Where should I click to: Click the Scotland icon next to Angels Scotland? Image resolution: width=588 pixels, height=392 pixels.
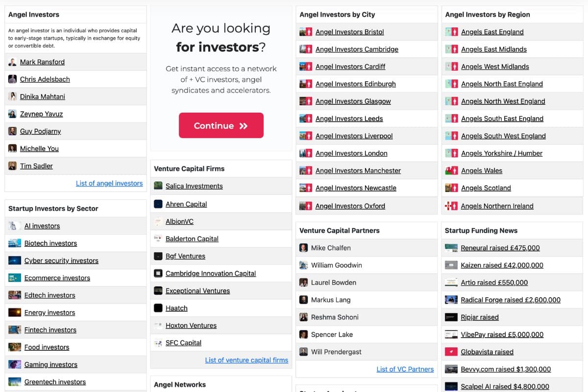(451, 188)
